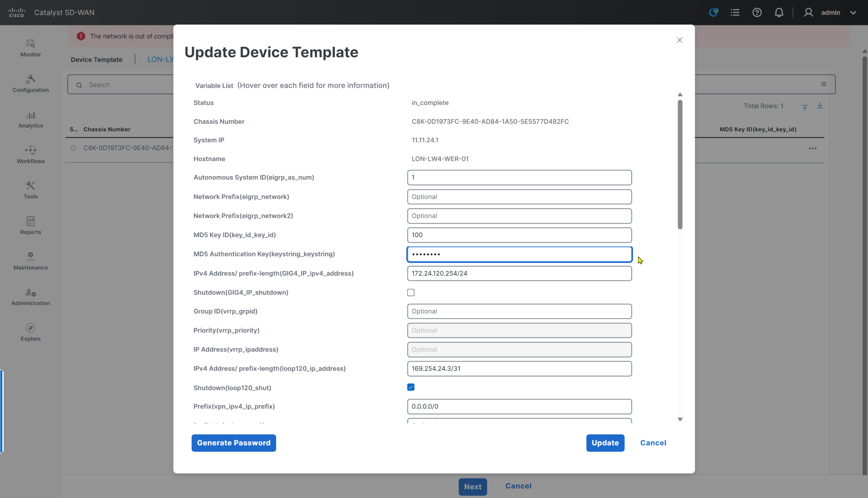Viewport: 868px width, 498px height.
Task: Open the cloud sync status icon
Action: (x=714, y=13)
